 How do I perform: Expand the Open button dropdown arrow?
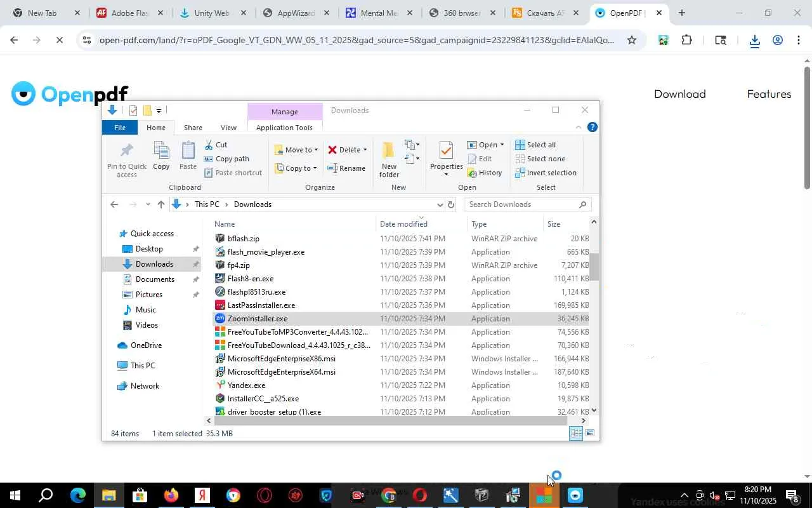[502, 145]
